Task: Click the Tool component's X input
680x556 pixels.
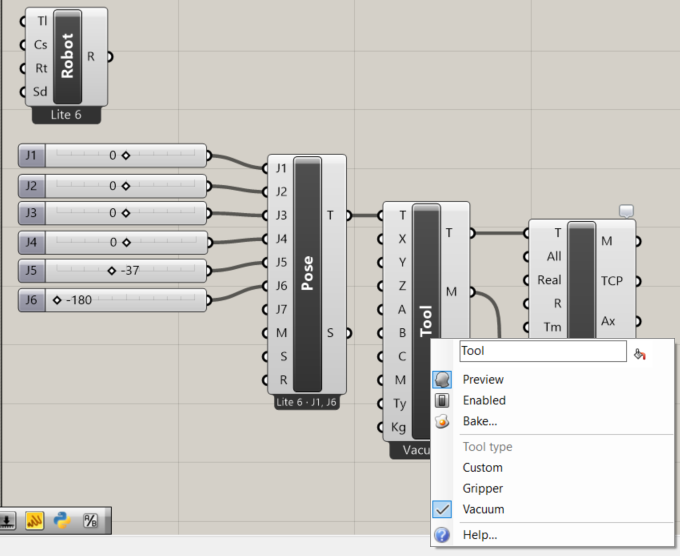Action: pos(402,239)
